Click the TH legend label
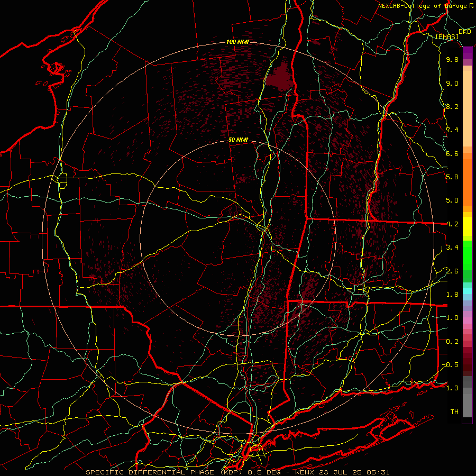Image resolution: width=476 pixels, height=476 pixels. 454,412
